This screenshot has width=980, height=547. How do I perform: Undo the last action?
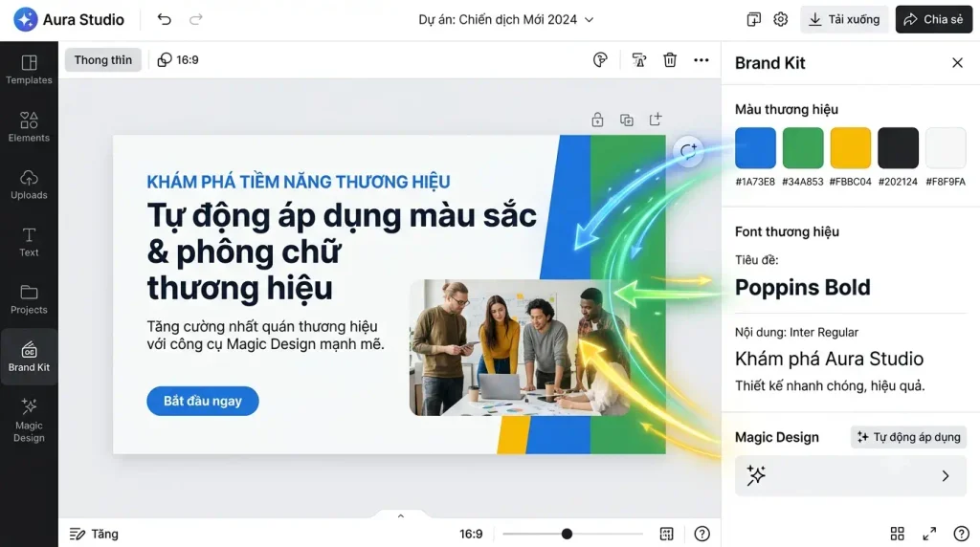[x=164, y=19]
